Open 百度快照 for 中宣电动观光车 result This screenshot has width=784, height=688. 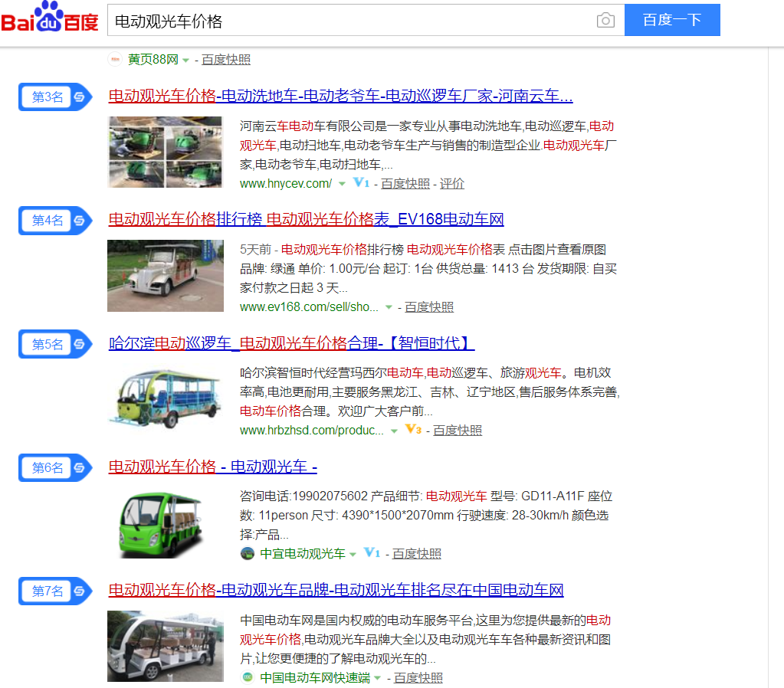point(417,554)
